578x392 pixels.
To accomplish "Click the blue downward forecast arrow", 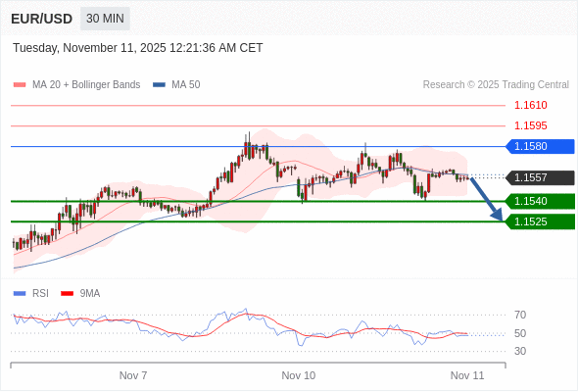I will pyautogui.click(x=486, y=199).
